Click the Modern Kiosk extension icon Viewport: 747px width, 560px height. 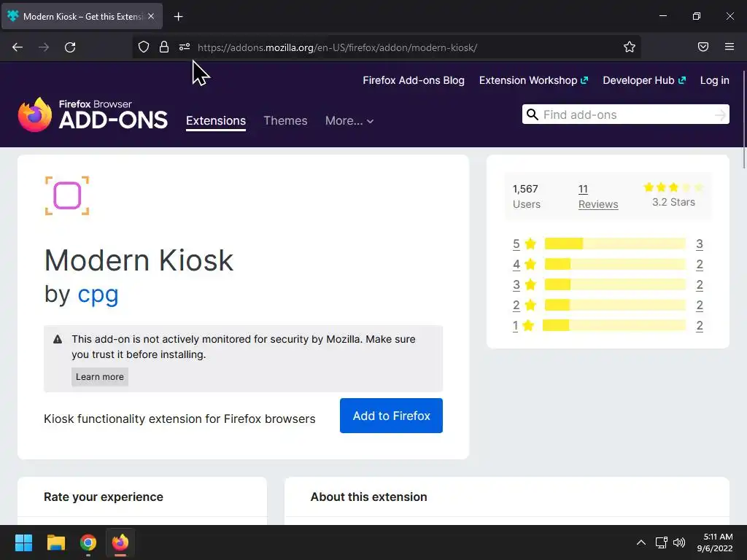point(67,195)
